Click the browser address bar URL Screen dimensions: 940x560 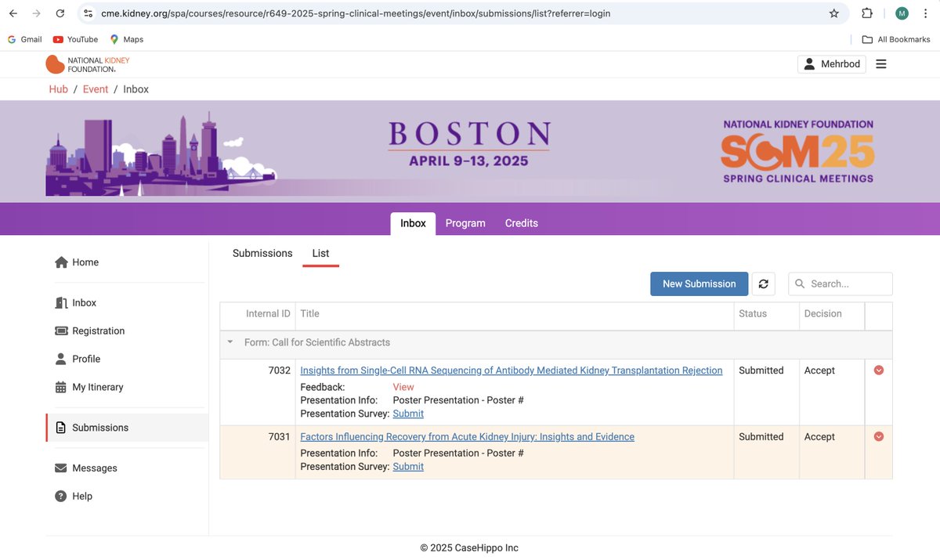[x=356, y=13]
